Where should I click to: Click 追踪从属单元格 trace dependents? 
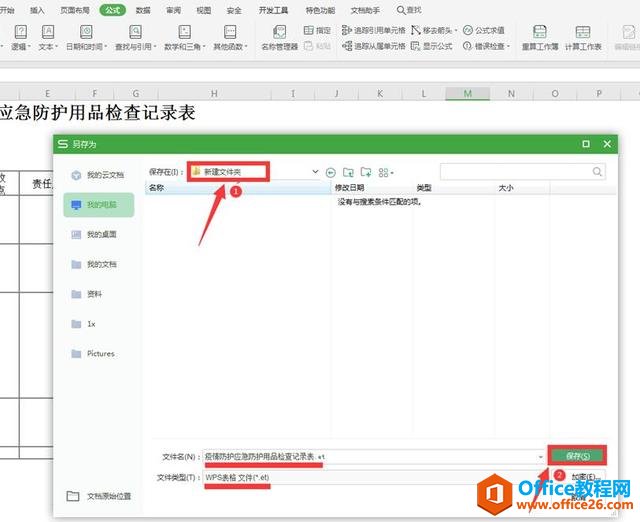[373, 46]
